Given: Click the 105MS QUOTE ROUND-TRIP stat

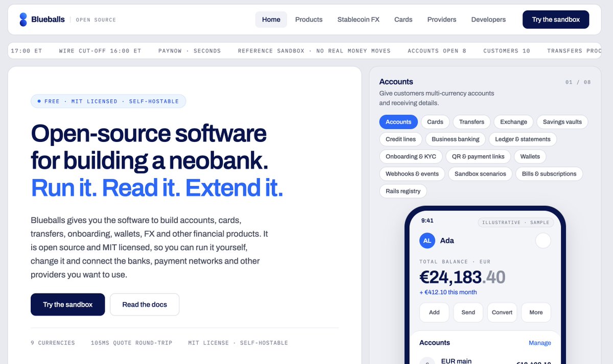Looking at the screenshot, I should tap(132, 343).
